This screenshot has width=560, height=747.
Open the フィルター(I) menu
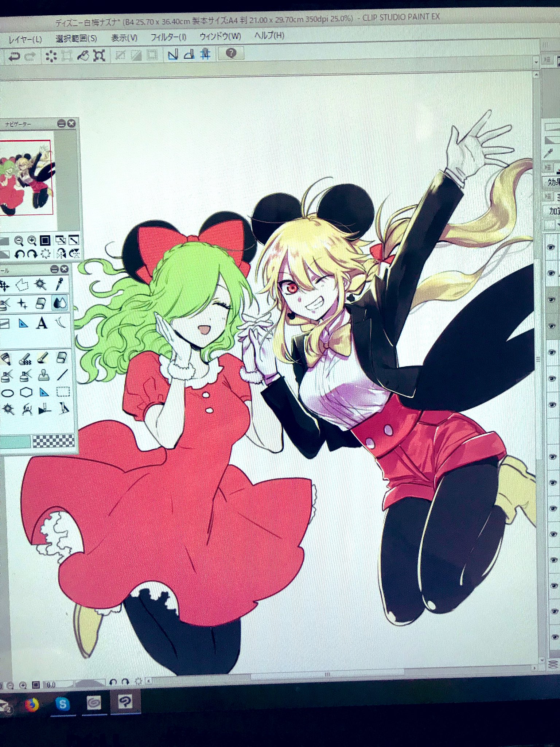[168, 37]
